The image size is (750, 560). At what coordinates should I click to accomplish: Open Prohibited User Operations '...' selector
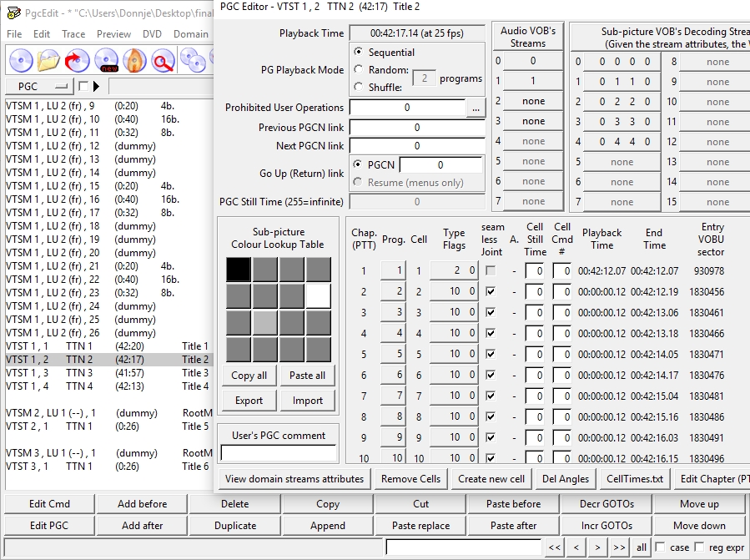476,108
